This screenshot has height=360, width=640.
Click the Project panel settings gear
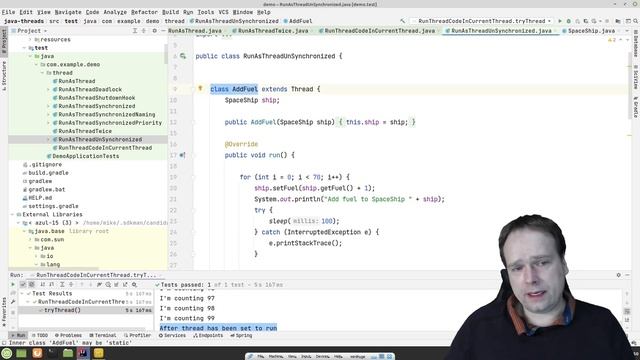pyautogui.click(x=154, y=31)
